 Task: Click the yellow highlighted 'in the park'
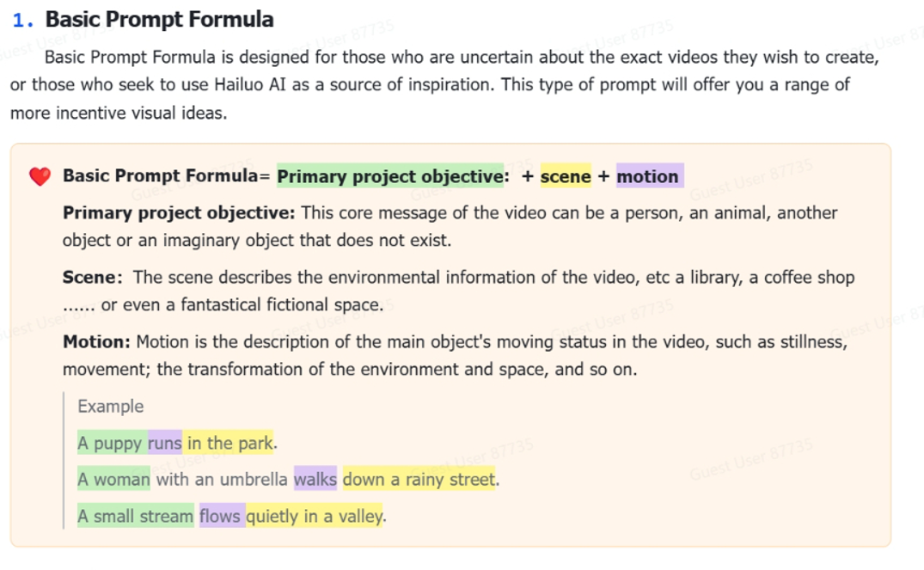coord(228,442)
